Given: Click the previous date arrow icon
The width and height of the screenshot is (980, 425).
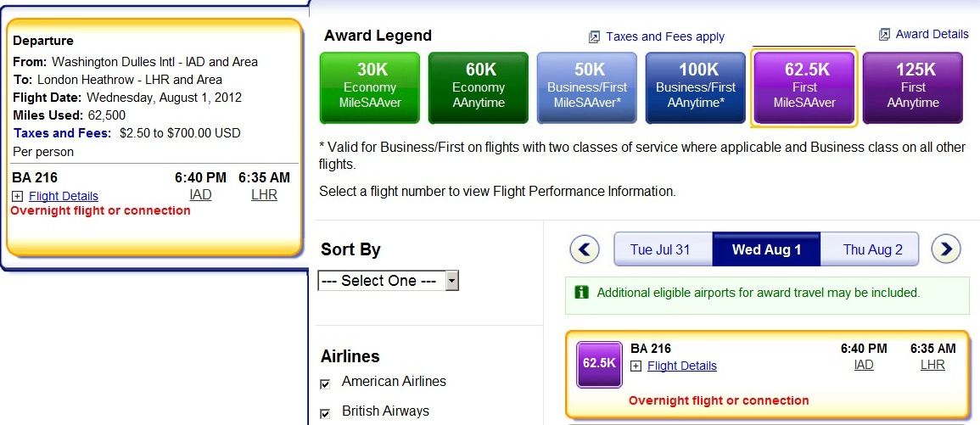Looking at the screenshot, I should tap(585, 249).
